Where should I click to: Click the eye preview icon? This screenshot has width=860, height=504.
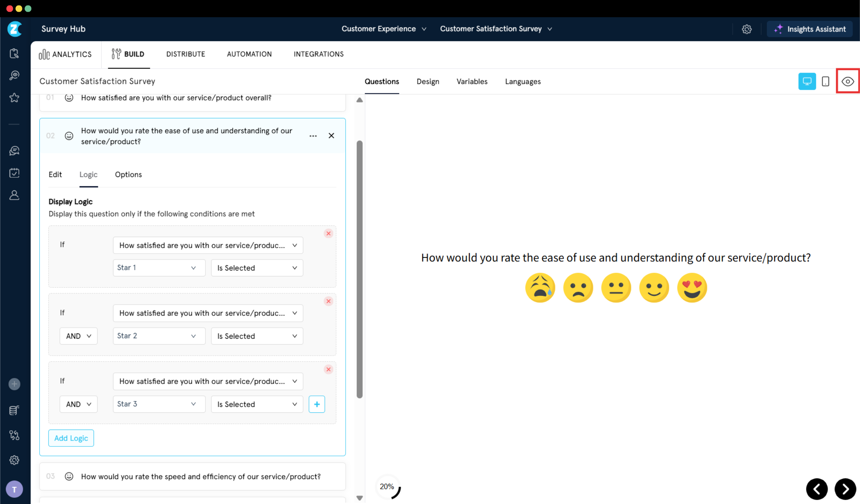click(x=848, y=81)
